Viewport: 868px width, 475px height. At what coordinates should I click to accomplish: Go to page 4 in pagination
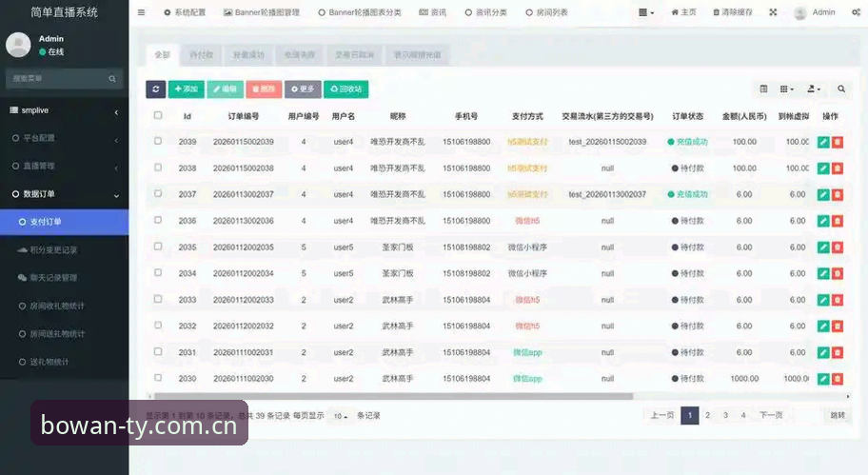pos(743,415)
